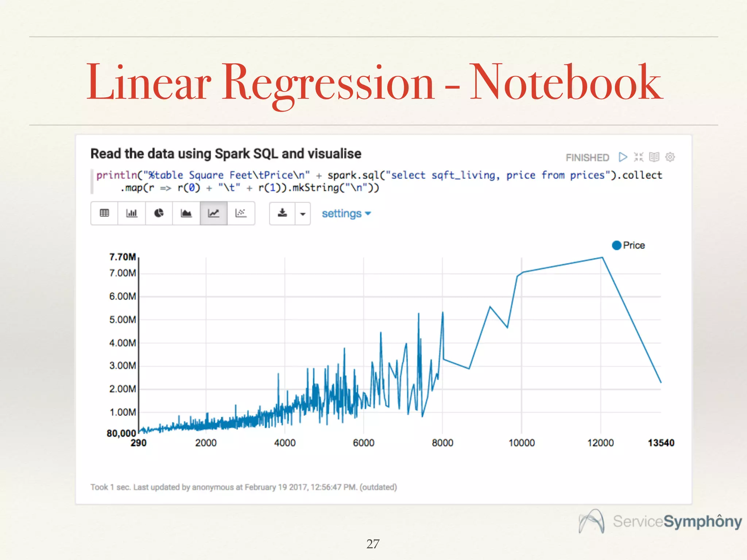This screenshot has width=747, height=560.
Task: Switch to scatter chart visualization
Action: [x=241, y=213]
